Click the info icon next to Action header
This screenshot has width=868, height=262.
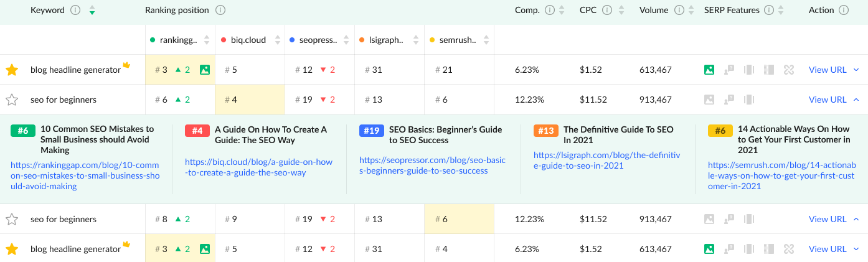[844, 10]
